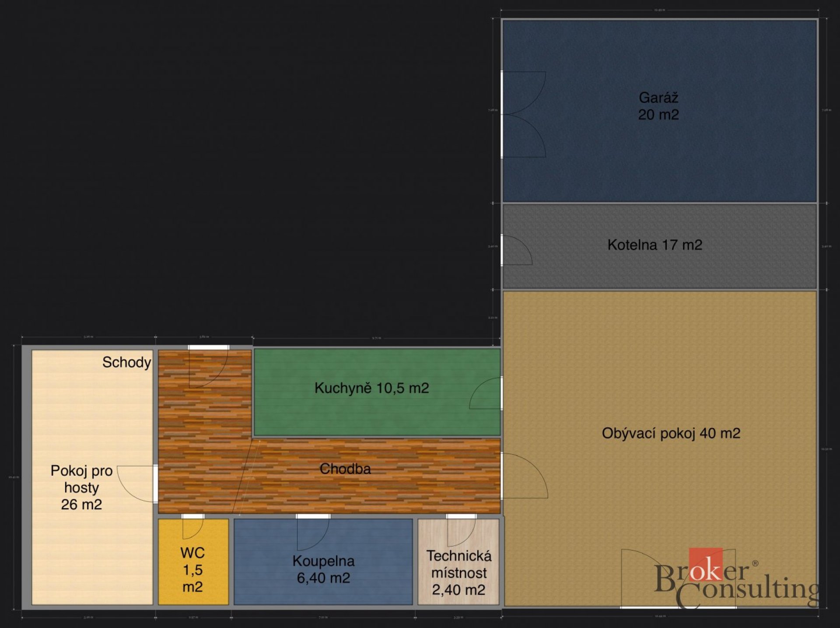The width and height of the screenshot is (840, 628).
Task: Click the Kuchyně 10,5 m2 label
Action: [x=371, y=388]
